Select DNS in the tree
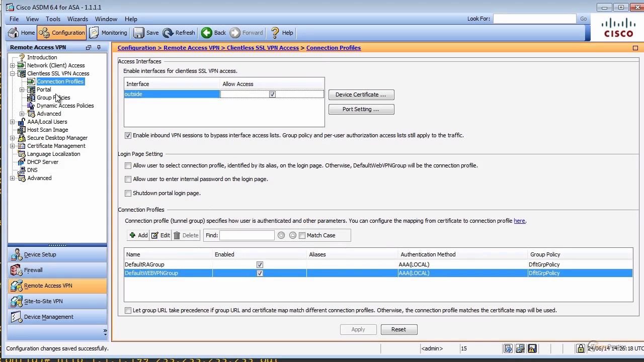Image resolution: width=644 pixels, height=362 pixels. tap(32, 170)
